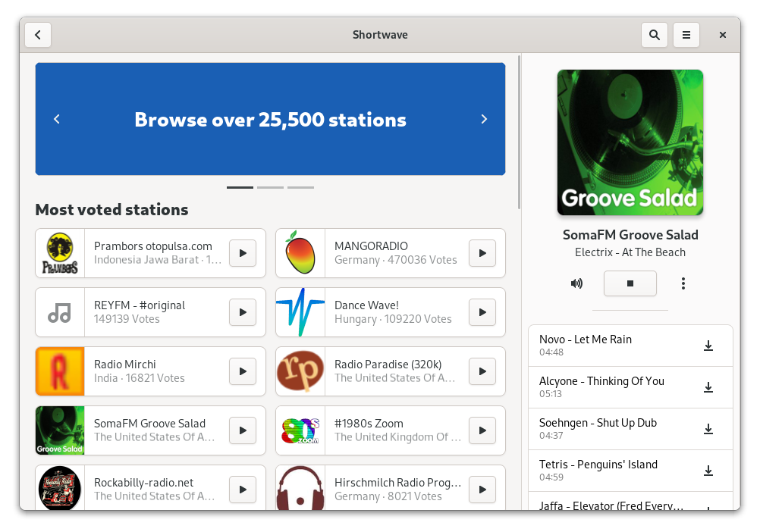This screenshot has width=760, height=532.
Task: Click the Browse over 25,500 stations banner
Action: pos(271,119)
